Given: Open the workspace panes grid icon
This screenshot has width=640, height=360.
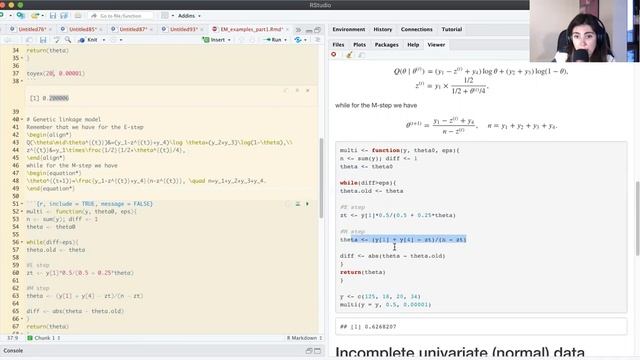Looking at the screenshot, I should coord(165,16).
